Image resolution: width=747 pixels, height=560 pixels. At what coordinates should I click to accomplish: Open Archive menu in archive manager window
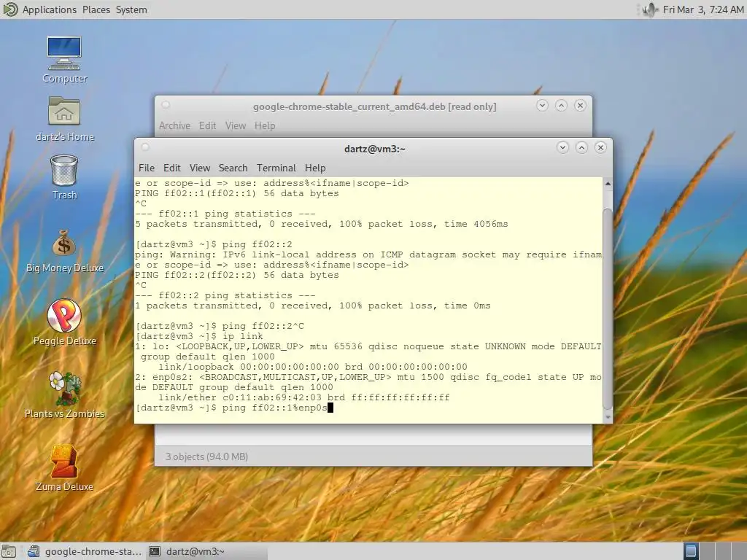[x=174, y=125]
